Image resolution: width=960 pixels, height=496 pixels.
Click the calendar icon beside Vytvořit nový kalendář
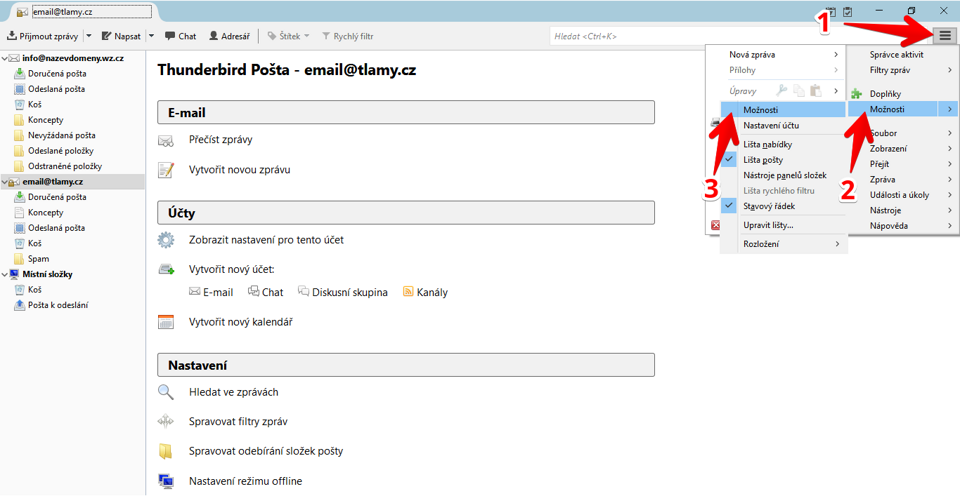(166, 322)
